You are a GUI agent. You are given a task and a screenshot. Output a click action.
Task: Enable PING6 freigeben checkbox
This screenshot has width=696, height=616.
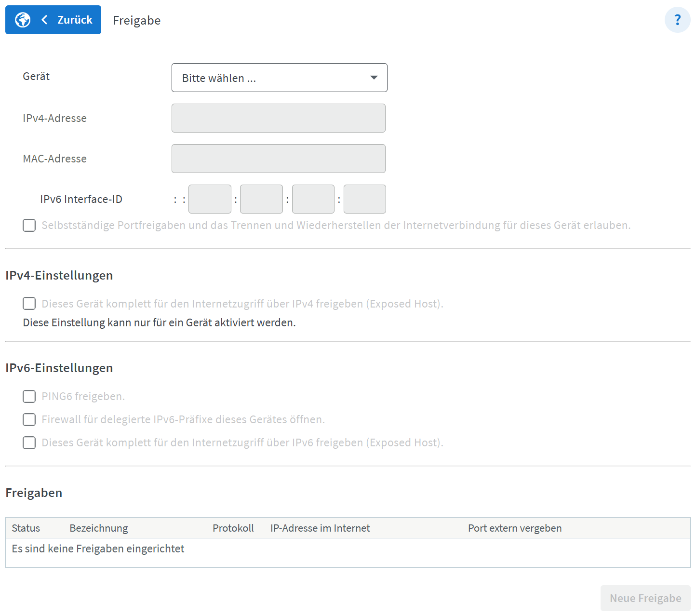[29, 396]
